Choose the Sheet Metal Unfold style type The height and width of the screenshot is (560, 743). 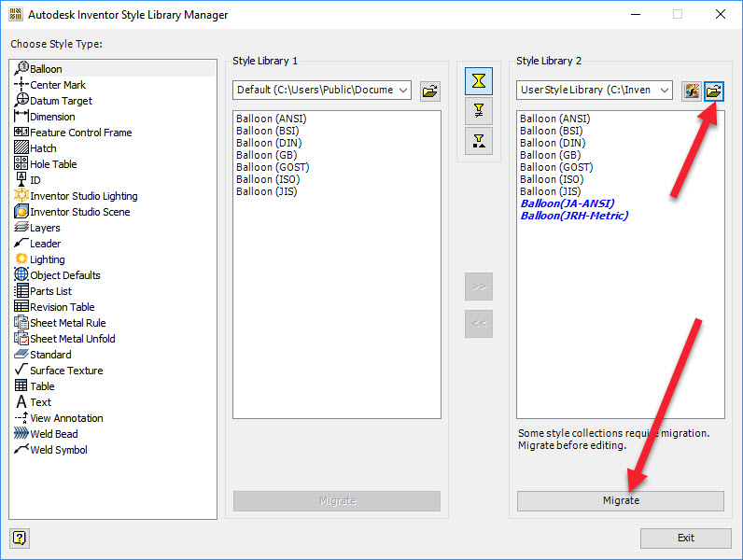coord(65,339)
